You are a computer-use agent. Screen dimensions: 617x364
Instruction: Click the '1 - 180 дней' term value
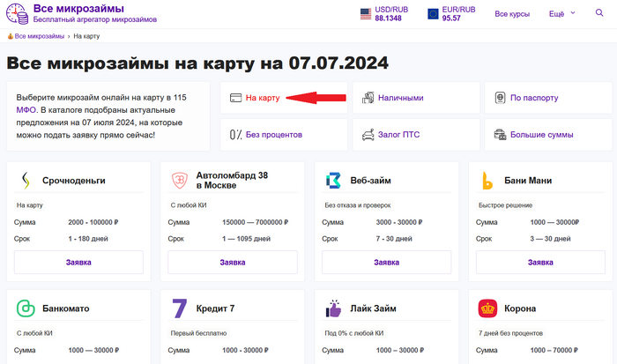[88, 239]
